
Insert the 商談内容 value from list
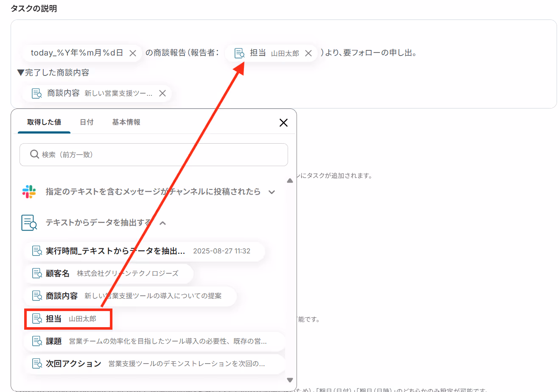130,296
